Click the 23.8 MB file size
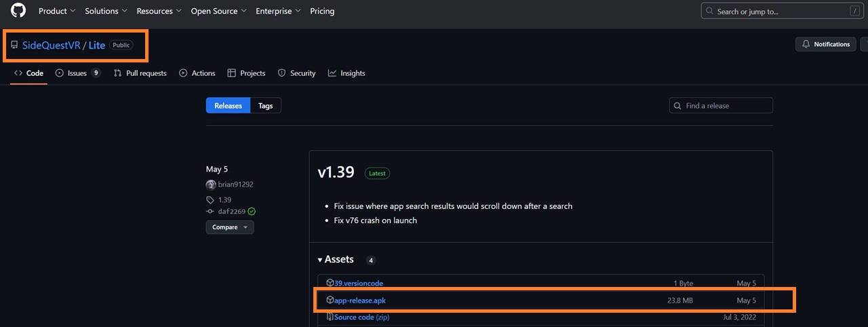The image size is (868, 327). [x=680, y=300]
